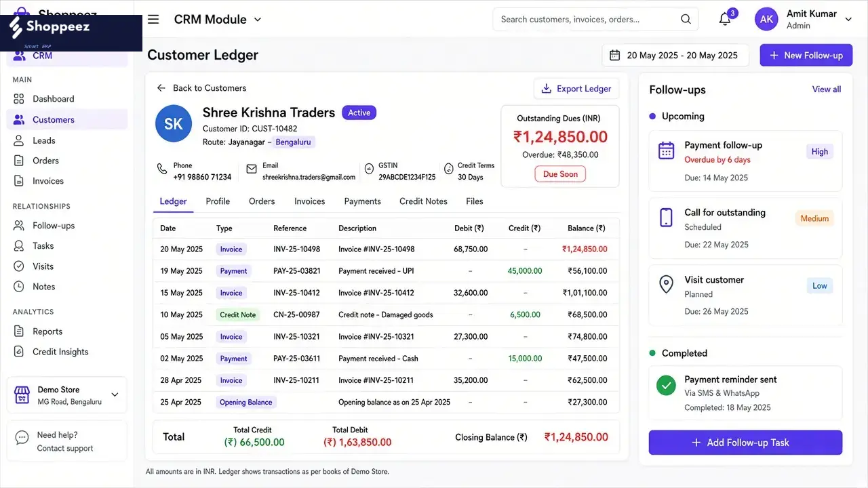868x488 pixels.
Task: Click the AK user avatar
Action: tap(766, 19)
